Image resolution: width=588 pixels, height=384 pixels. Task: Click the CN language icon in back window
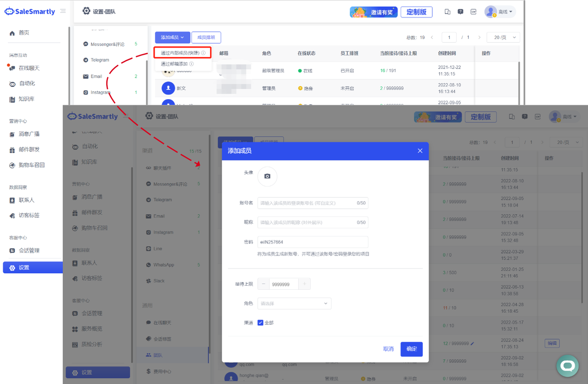(473, 12)
